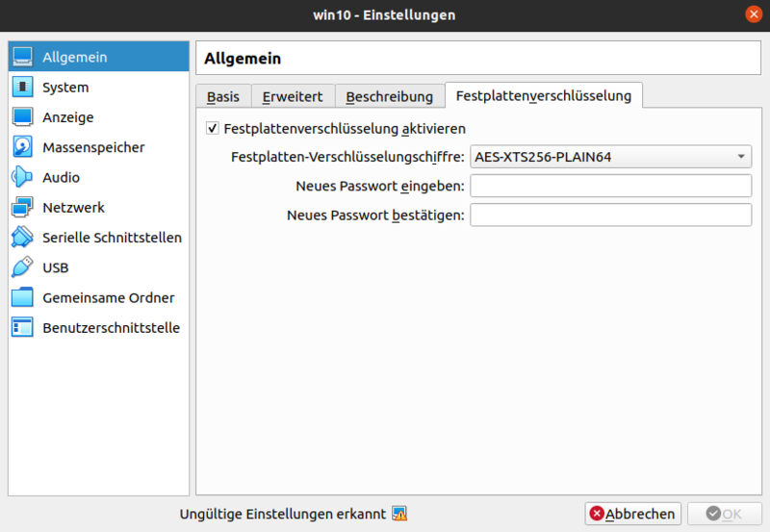Switch to the Beschreibung tab
770x532 pixels.
(x=390, y=96)
